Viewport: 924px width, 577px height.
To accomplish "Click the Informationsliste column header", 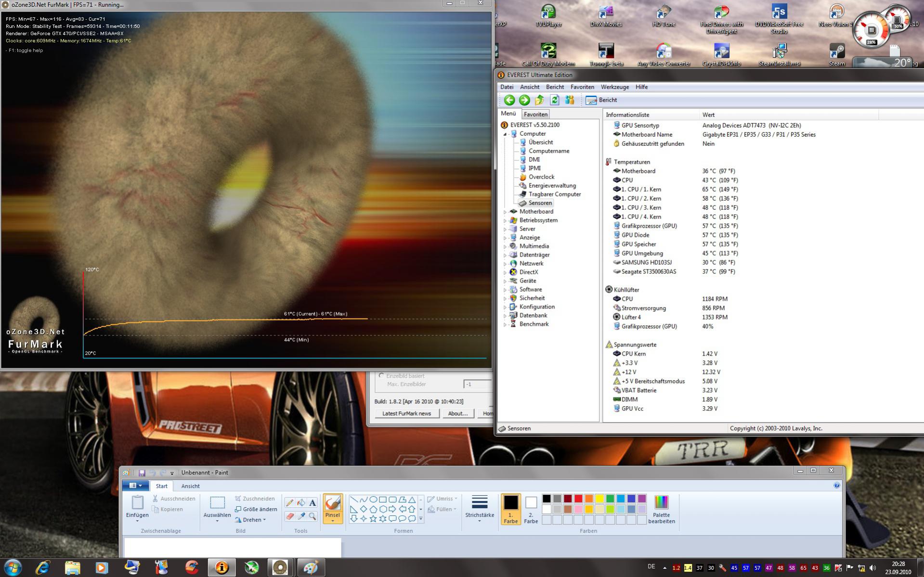I will click(651, 115).
